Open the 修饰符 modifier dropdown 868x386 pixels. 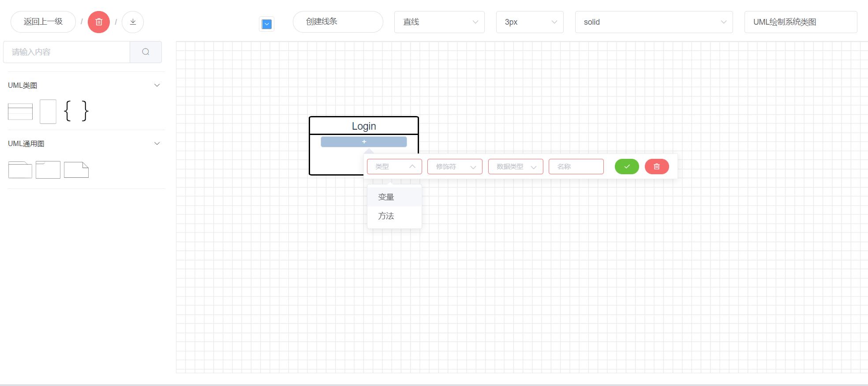[455, 166]
